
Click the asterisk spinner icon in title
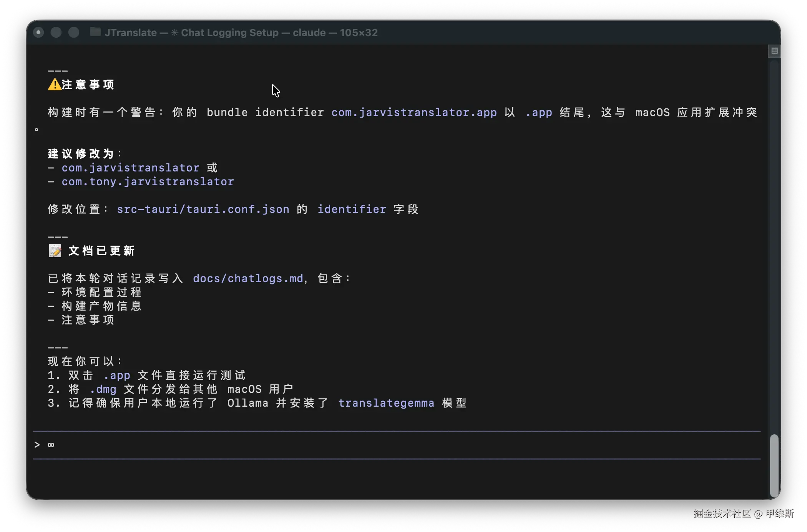(x=174, y=33)
